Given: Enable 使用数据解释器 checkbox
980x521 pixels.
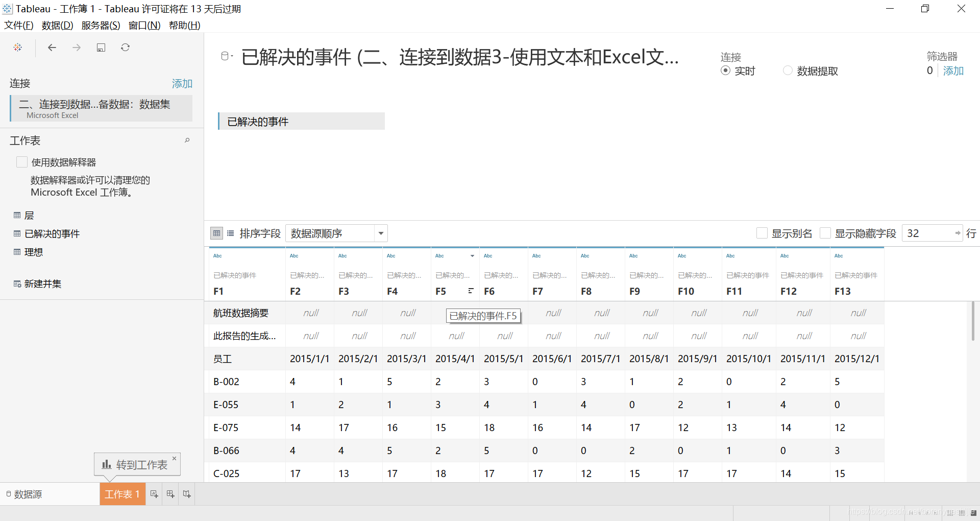Looking at the screenshot, I should pos(22,162).
